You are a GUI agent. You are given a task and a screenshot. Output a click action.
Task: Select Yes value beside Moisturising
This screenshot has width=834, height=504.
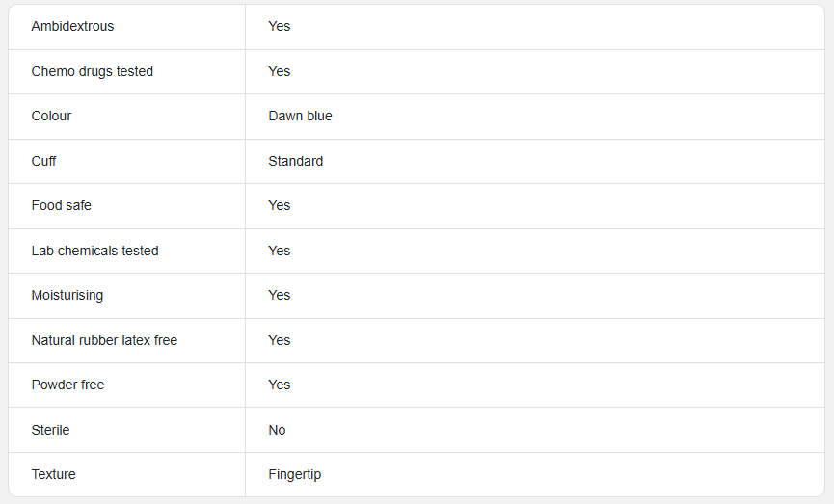pyautogui.click(x=280, y=296)
